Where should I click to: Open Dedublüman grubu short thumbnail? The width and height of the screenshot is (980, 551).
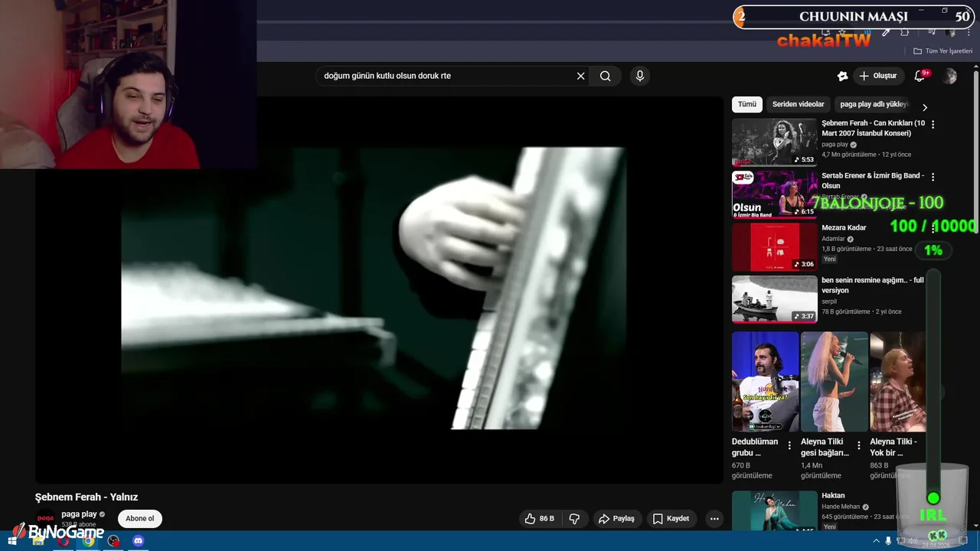click(765, 381)
